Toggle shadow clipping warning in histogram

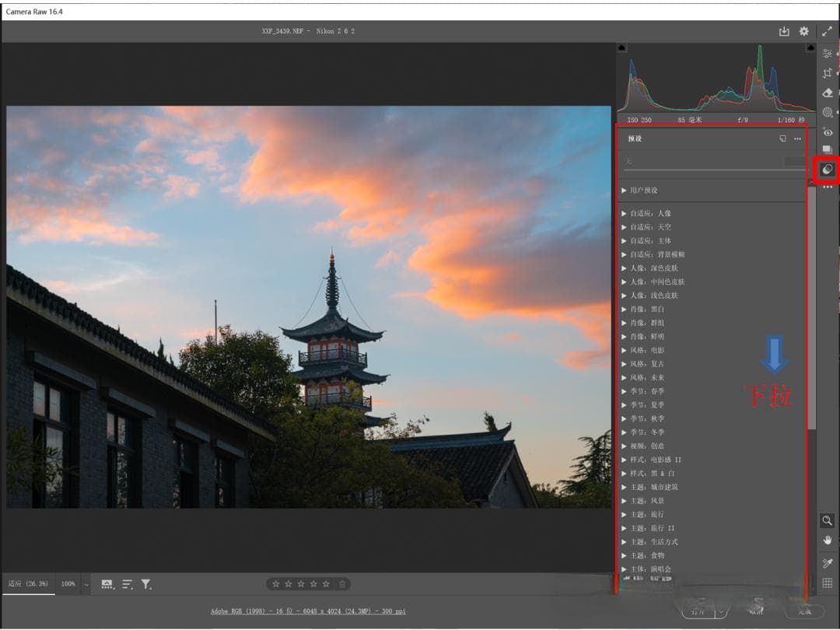pyautogui.click(x=622, y=48)
